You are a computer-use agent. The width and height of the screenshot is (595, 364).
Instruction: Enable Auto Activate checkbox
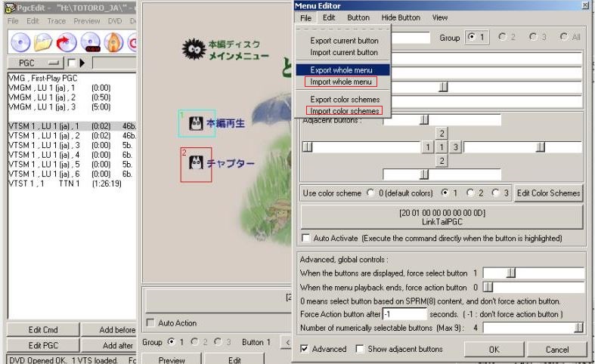305,238
